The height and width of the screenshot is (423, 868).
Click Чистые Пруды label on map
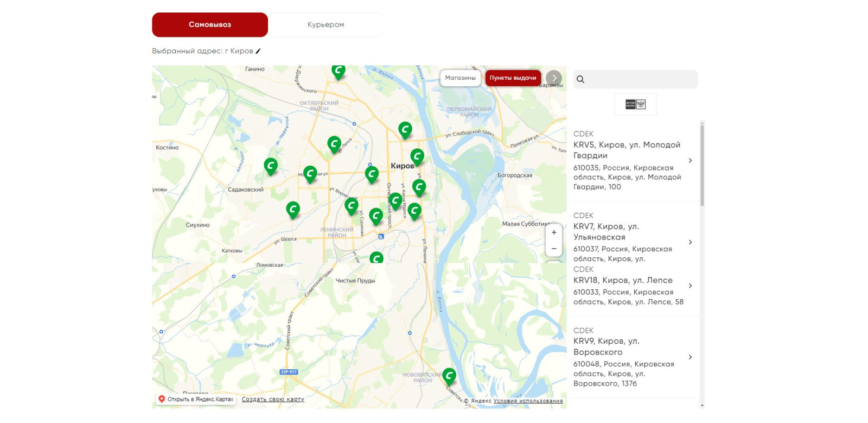click(355, 281)
